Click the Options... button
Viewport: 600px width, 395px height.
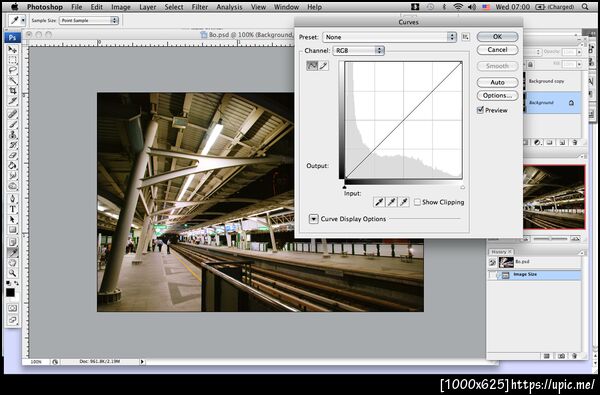click(497, 95)
